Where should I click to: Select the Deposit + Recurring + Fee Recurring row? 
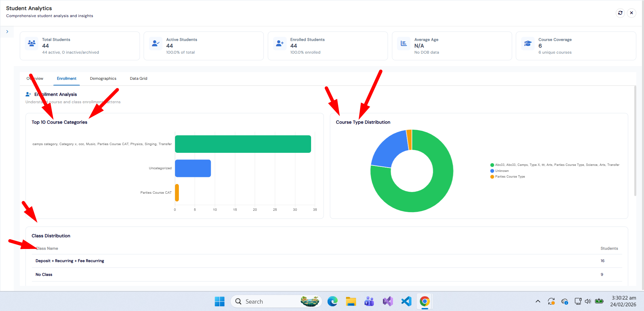(x=327, y=261)
